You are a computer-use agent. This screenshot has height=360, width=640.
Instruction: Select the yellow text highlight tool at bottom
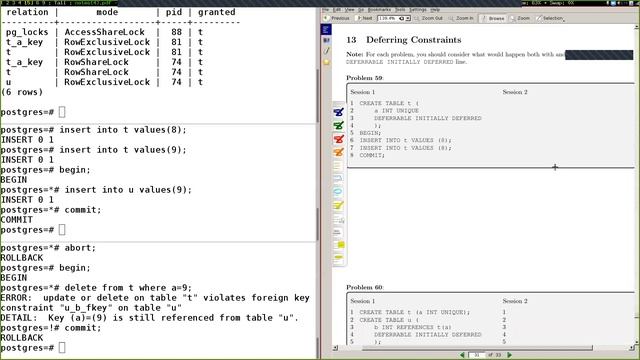pyautogui.click(x=338, y=258)
